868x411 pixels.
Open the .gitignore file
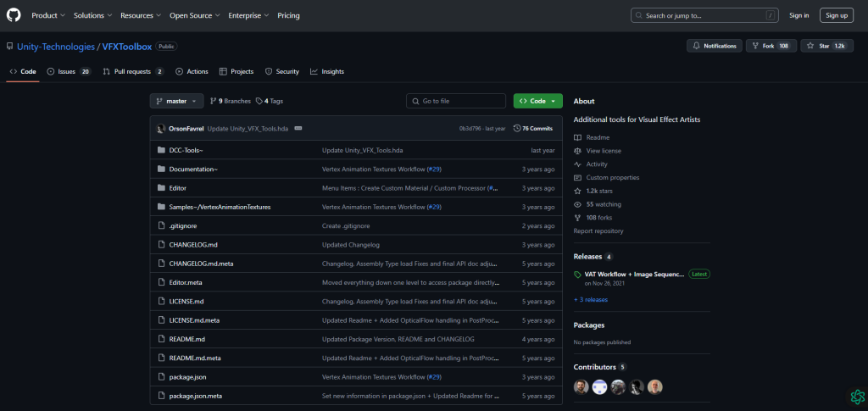click(x=183, y=225)
